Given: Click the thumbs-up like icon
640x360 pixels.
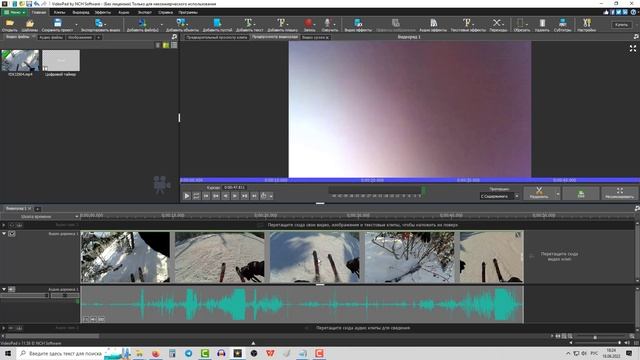Looking at the screenshot, I should [606, 12].
